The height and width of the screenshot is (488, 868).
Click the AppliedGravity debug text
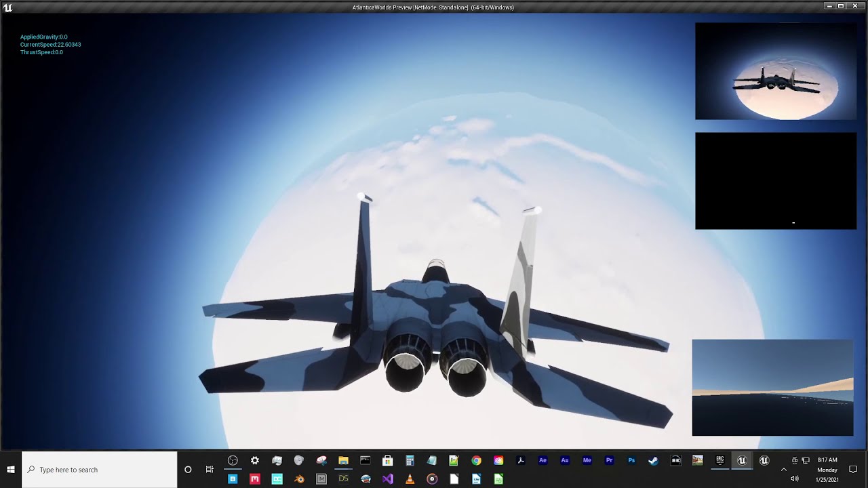[44, 37]
